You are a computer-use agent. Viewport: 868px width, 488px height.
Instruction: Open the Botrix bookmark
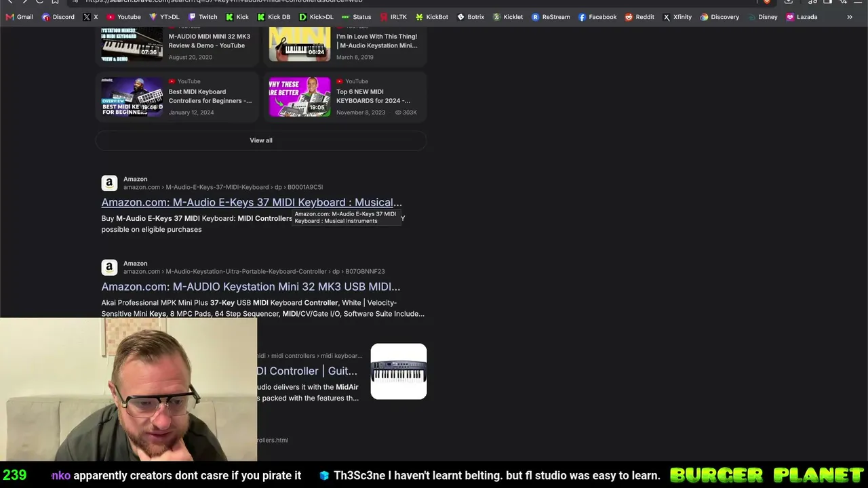pyautogui.click(x=471, y=17)
